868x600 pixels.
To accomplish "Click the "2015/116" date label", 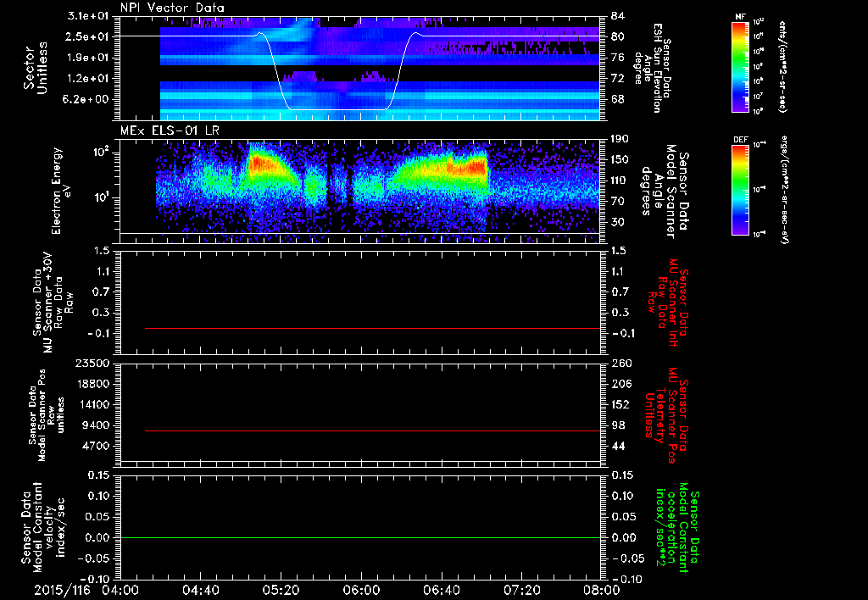I will tap(61, 590).
